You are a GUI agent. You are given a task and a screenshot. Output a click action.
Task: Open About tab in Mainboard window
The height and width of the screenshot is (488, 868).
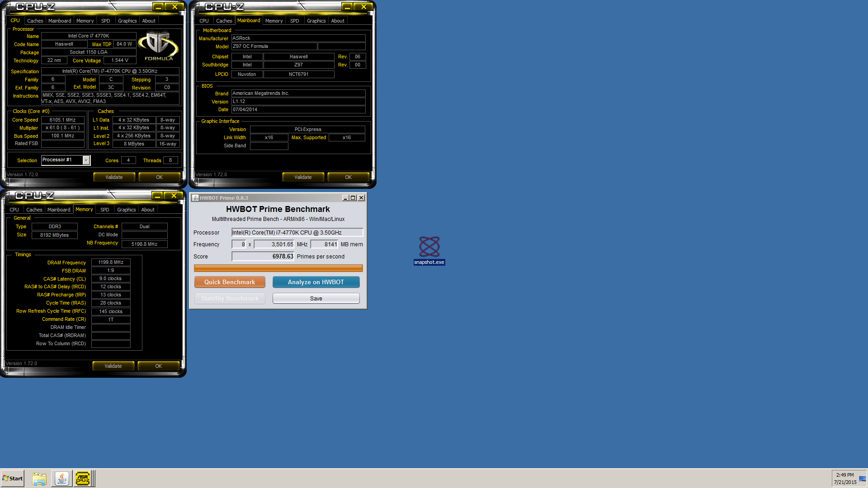coord(338,21)
